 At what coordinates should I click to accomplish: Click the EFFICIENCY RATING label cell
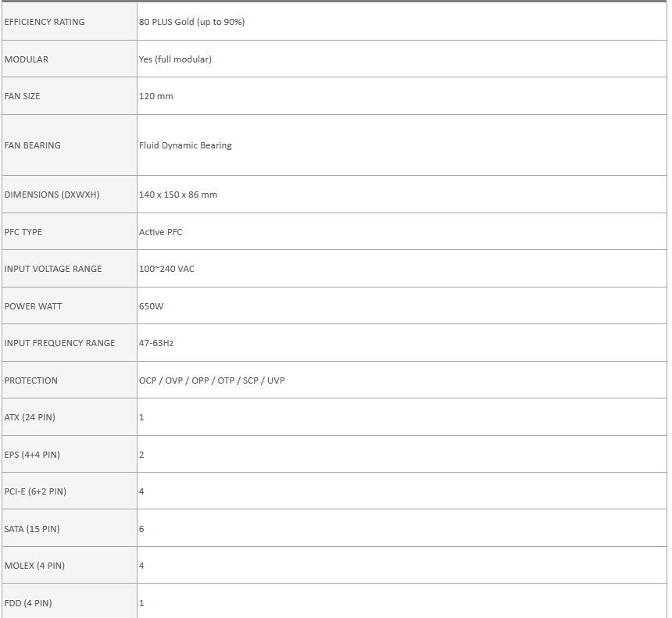[45, 22]
